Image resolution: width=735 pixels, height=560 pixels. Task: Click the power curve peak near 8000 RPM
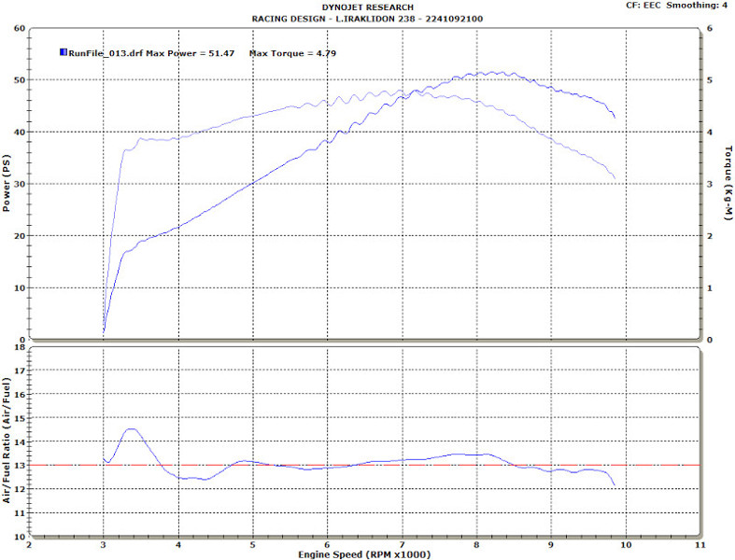click(479, 72)
